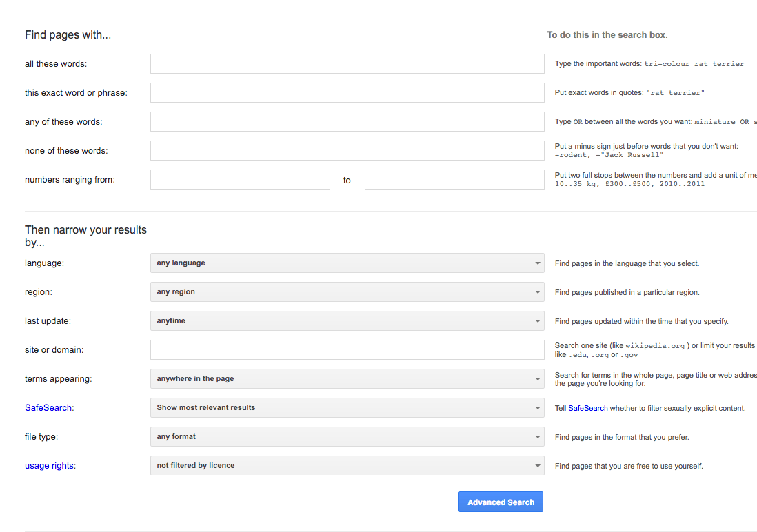This screenshot has width=757, height=532.
Task: Follow the 'usage rights' link
Action: click(x=49, y=466)
